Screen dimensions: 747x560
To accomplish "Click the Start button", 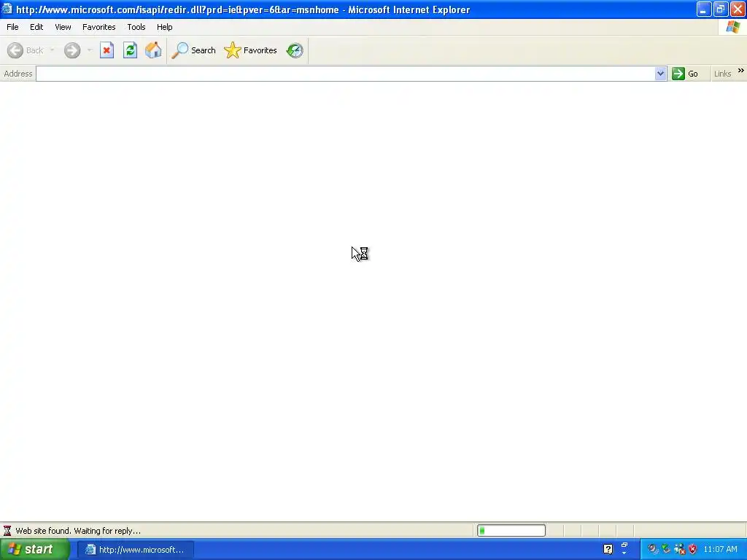I will tap(34, 550).
